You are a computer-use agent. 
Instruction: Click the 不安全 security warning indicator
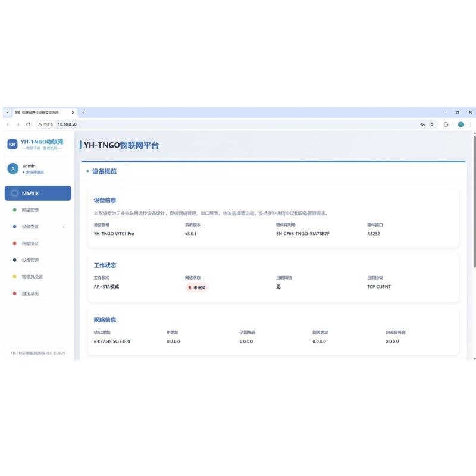point(46,124)
